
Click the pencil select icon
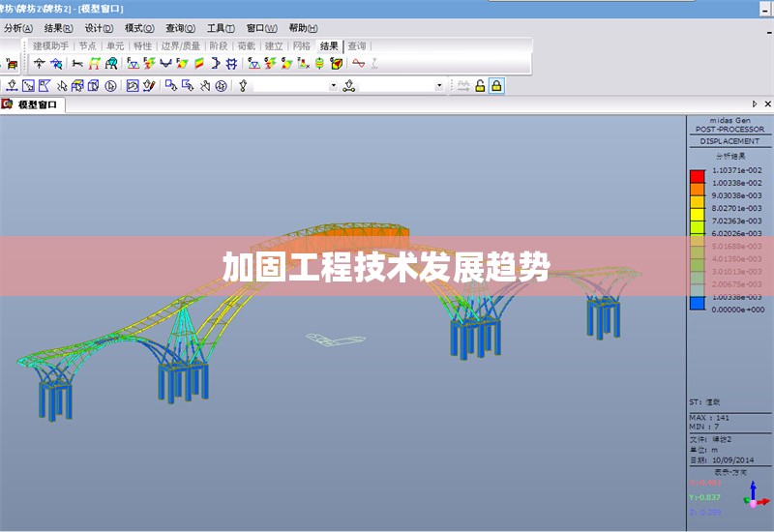[149, 86]
